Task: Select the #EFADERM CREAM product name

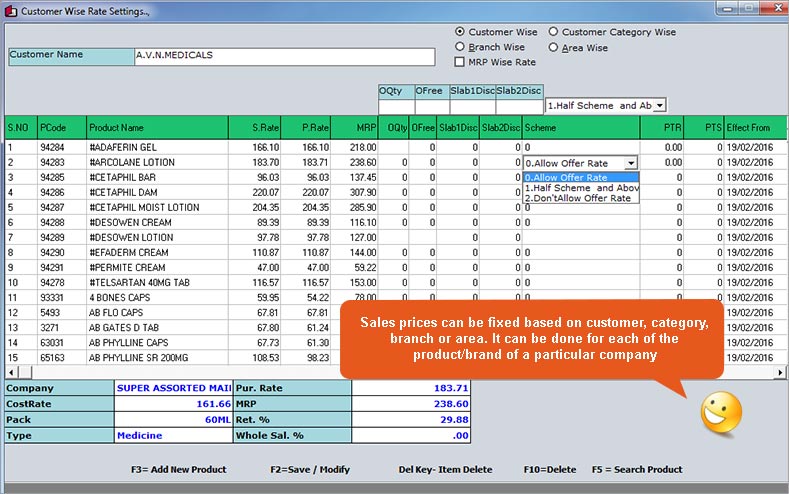Action: 128,253
